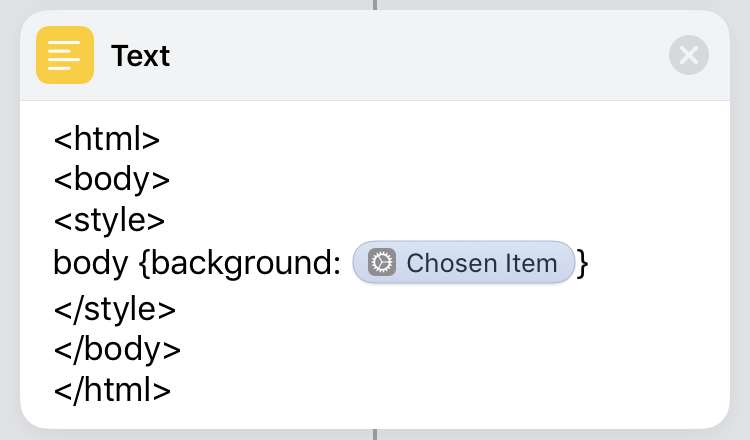
Task: Place cursor in the closing </html> line
Action: point(112,390)
